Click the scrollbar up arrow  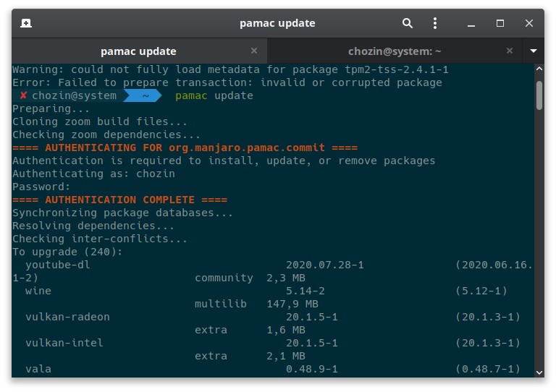(x=539, y=69)
